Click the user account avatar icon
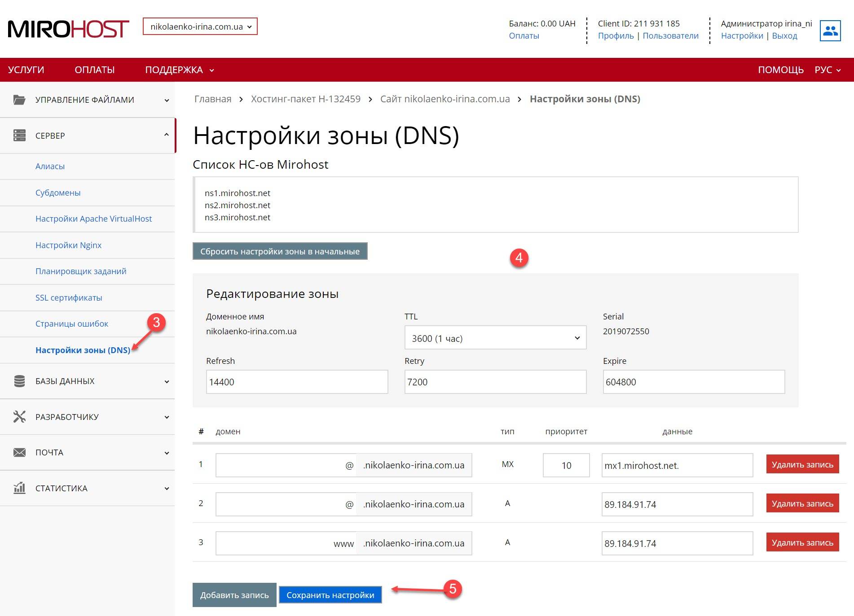 830,31
